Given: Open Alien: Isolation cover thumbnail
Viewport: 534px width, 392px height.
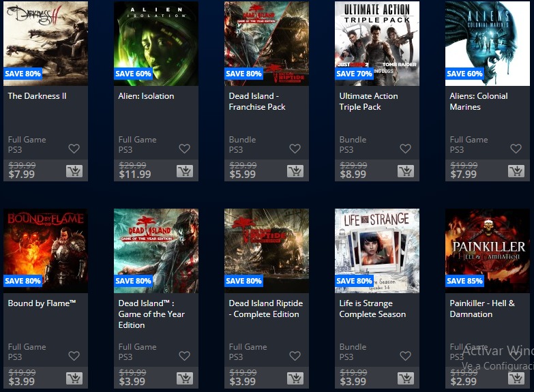Looking at the screenshot, I should pos(156,44).
